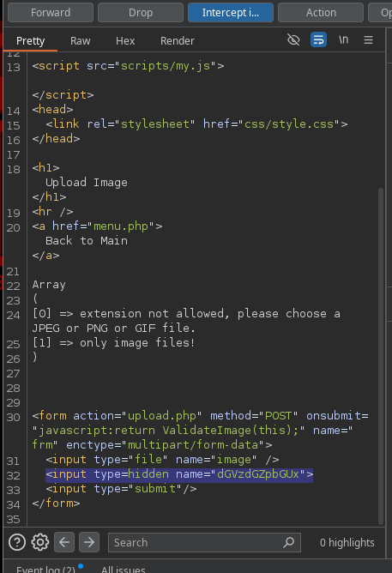392x573 pixels.
Task: Go to next search match arrow
Action: pos(88,542)
